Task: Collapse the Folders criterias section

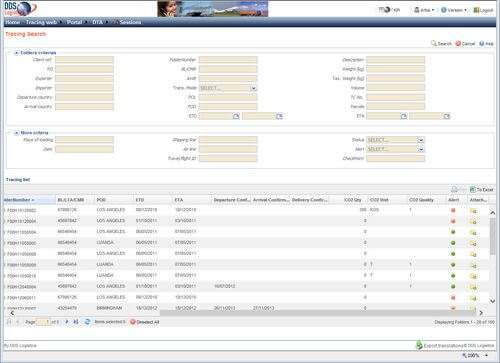Action: click(16, 53)
